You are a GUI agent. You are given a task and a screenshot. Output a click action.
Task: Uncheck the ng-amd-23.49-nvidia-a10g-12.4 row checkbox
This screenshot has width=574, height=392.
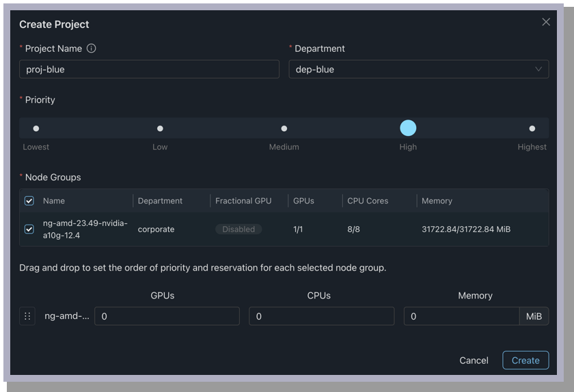29,229
